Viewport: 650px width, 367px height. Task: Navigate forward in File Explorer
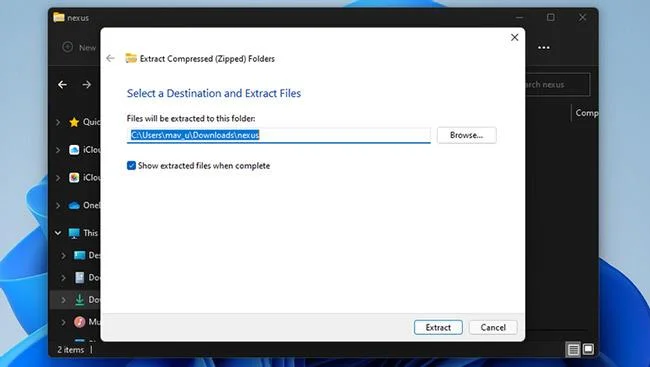[87, 85]
